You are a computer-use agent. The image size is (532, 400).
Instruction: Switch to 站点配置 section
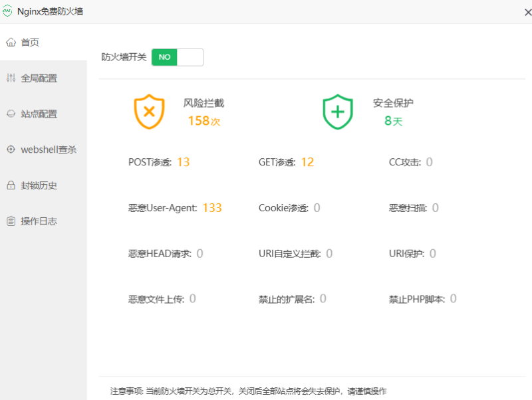43,114
